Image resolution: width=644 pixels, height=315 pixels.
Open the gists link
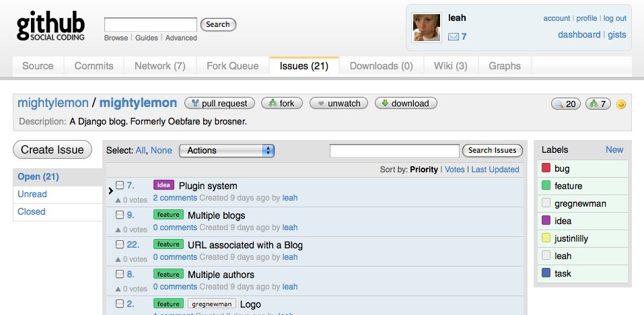pos(617,35)
